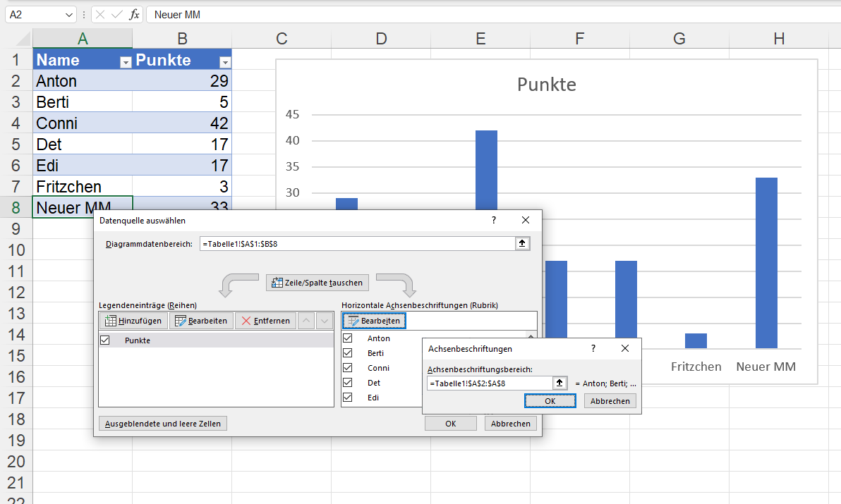Click into the Achsenbeschriftungsbereich input field
The width and height of the screenshot is (841, 504).
[x=490, y=383]
